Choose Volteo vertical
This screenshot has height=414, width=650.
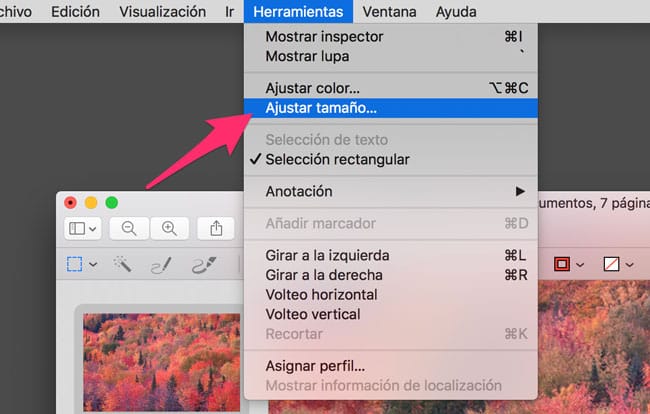point(390,314)
